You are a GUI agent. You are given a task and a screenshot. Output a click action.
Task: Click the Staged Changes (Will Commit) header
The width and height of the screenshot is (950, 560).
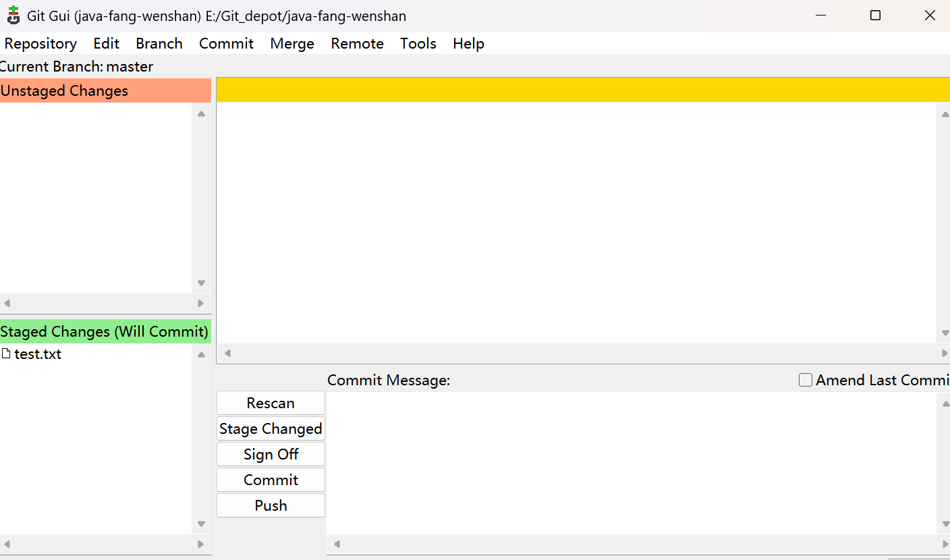105,331
